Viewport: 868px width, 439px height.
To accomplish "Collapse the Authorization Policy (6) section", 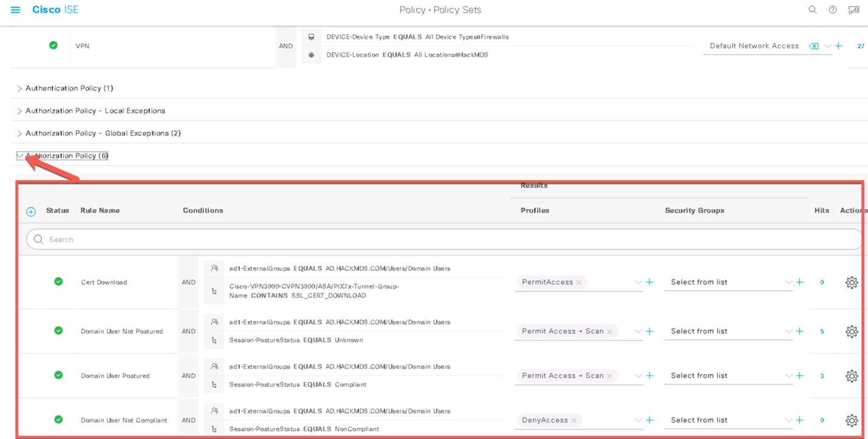I will pos(20,156).
